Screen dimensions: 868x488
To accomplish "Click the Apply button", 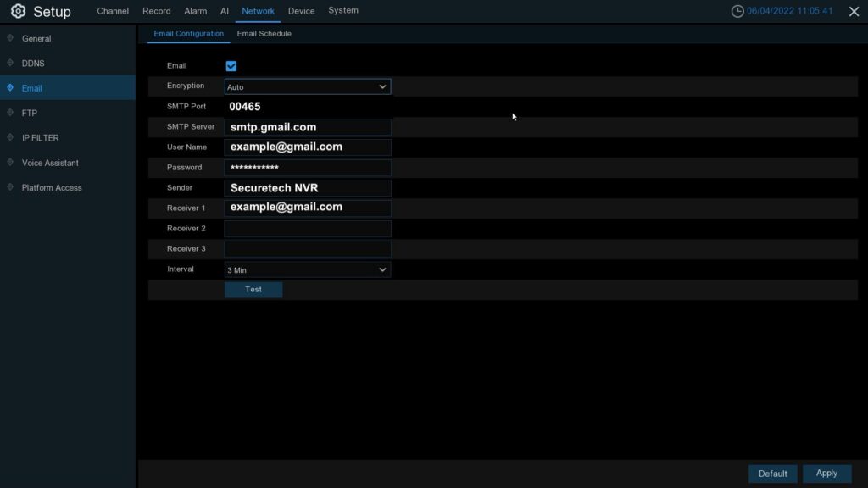I will pyautogui.click(x=826, y=474).
